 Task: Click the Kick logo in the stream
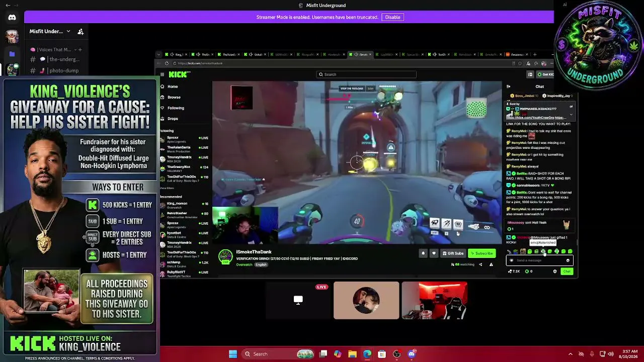179,74
